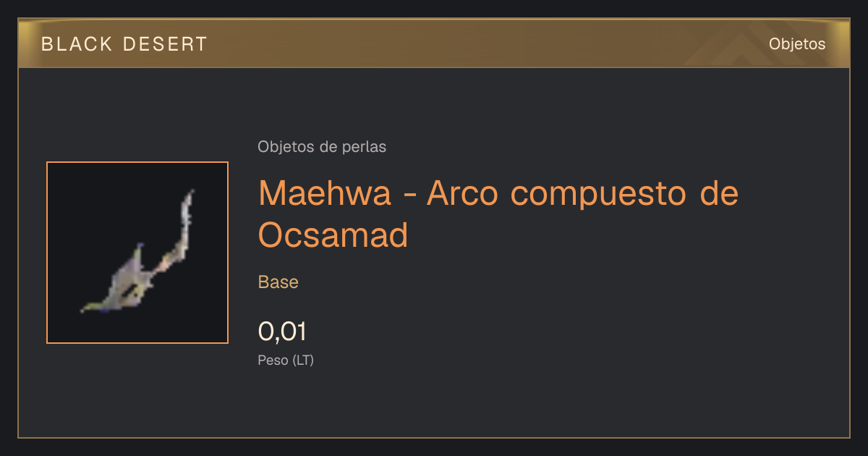
Task: Click the upper tip of the bow image
Action: click(x=191, y=193)
